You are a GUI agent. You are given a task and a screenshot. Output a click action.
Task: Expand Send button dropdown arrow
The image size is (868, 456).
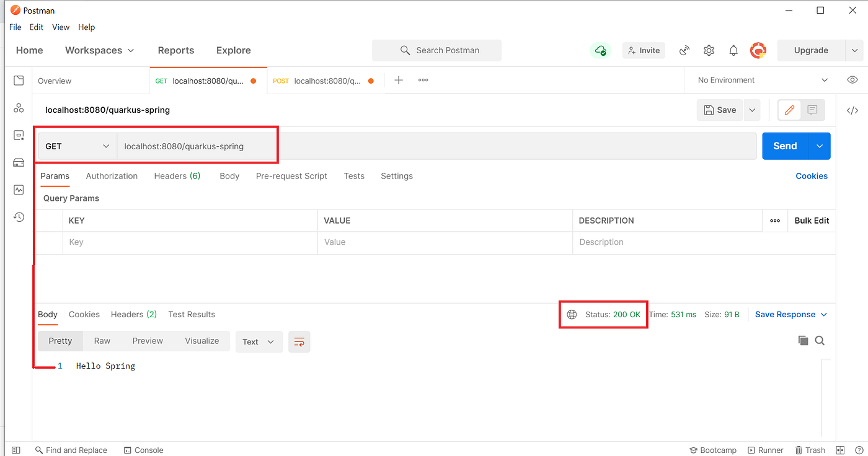pos(820,146)
